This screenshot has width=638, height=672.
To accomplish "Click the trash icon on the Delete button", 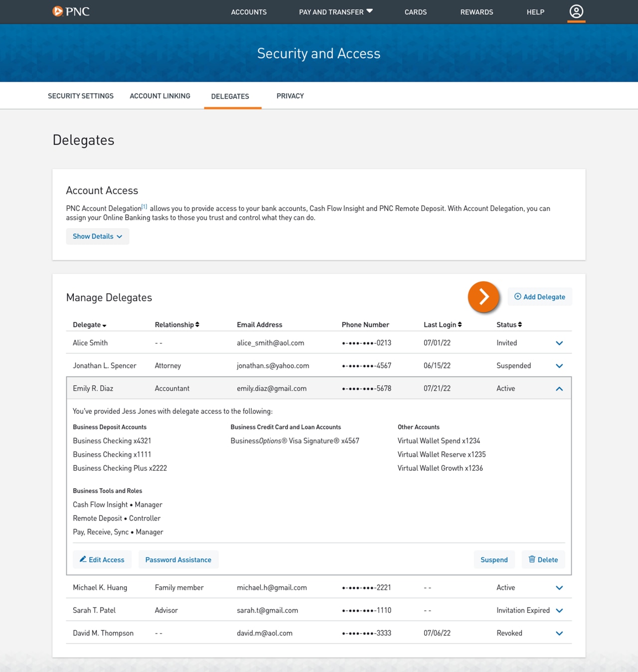I will tap(532, 559).
